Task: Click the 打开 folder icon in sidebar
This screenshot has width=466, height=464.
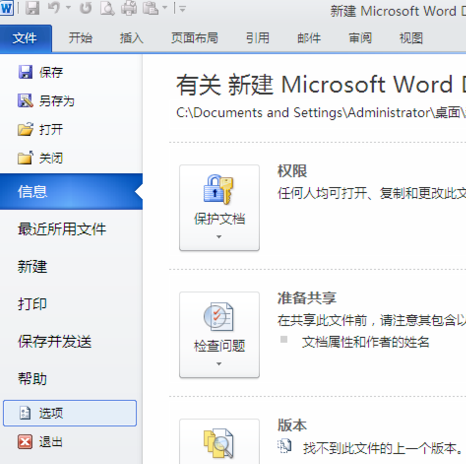Action: (x=25, y=129)
